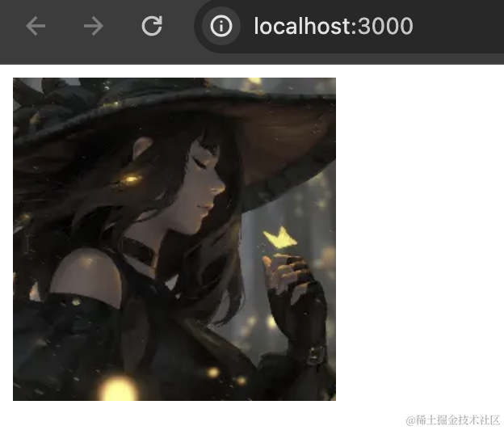Click the localhost:3000 URL text
Image resolution: width=504 pixels, height=430 pixels.
[333, 27]
